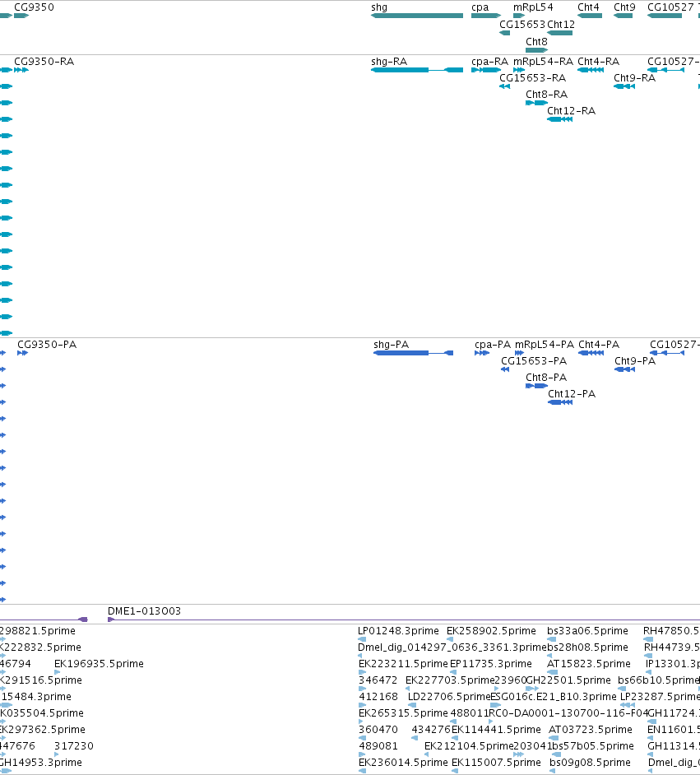Select EST EK115007.5prime
Viewport: 700px width, 775px height.
click(x=497, y=763)
